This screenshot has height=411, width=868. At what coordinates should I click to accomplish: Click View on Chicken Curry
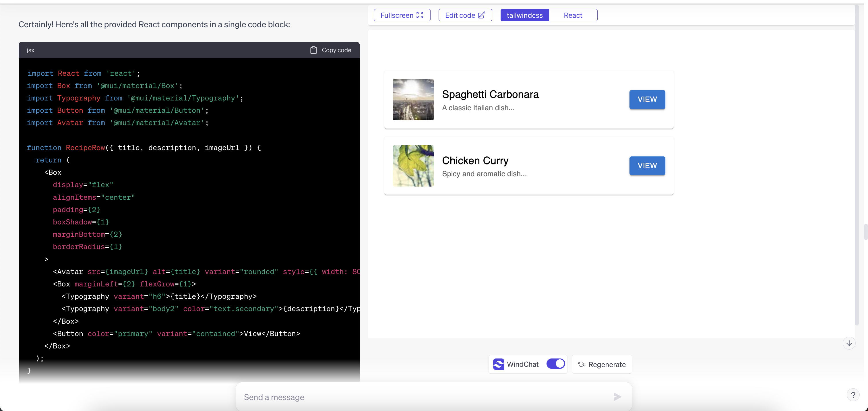pos(647,166)
